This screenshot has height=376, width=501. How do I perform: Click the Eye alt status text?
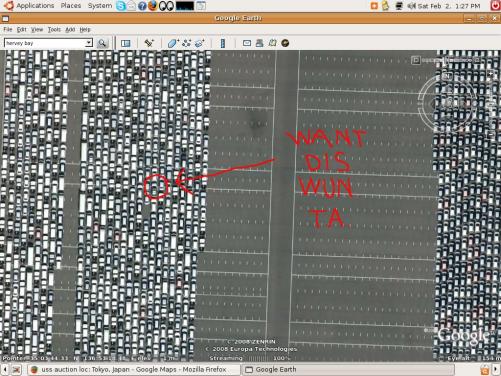point(473,358)
